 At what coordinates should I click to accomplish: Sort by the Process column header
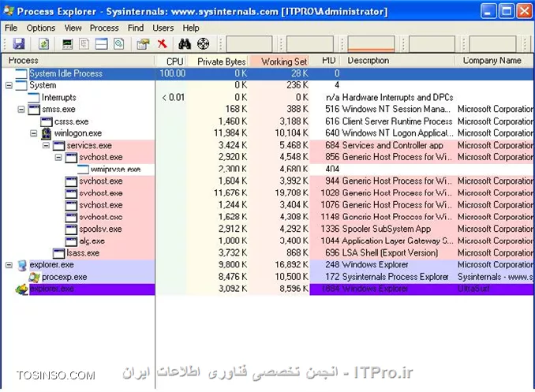point(78,61)
